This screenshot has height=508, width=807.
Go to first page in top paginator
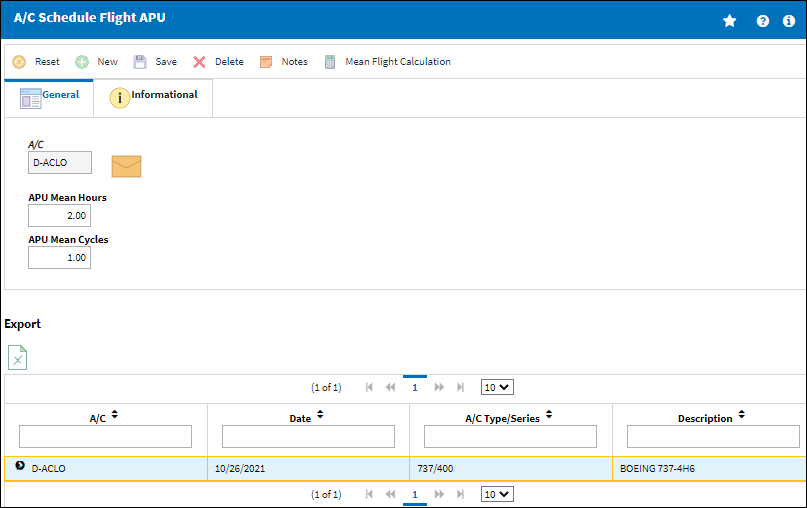[369, 388]
